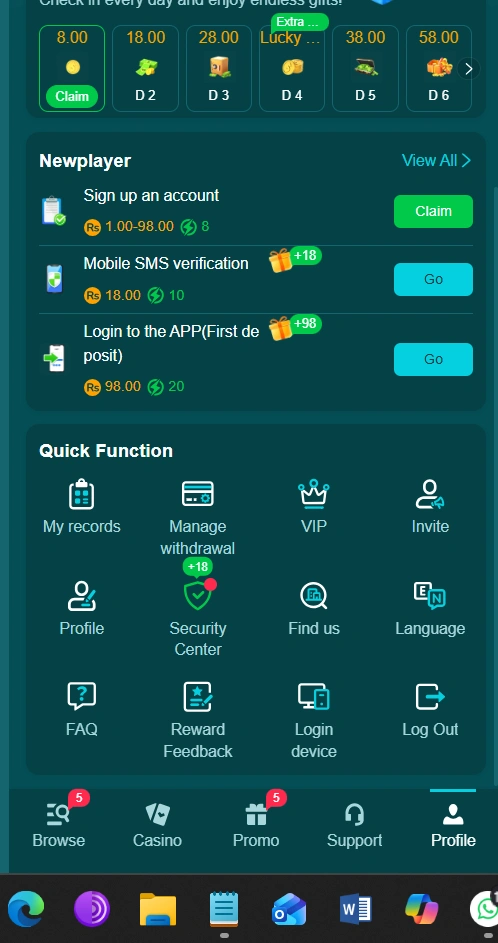The image size is (498, 943).
Task: Open View All for Newplayer tasks
Action: tap(436, 161)
